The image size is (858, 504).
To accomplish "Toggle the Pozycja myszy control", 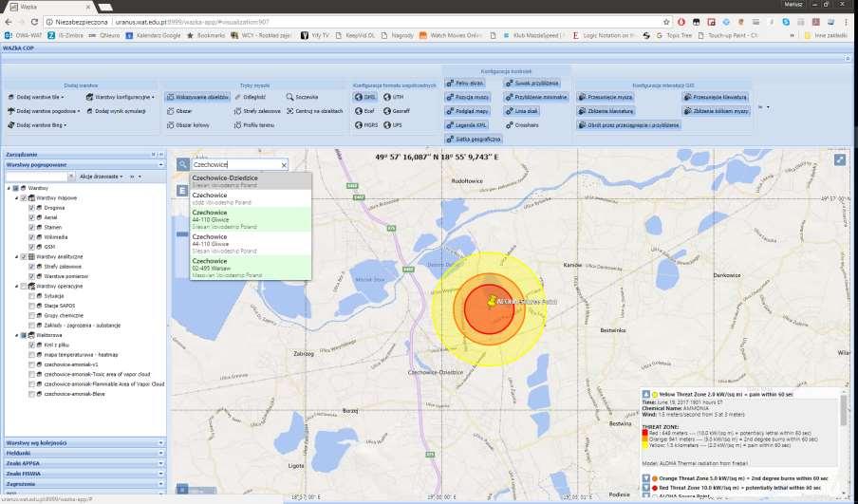I will click(467, 98).
